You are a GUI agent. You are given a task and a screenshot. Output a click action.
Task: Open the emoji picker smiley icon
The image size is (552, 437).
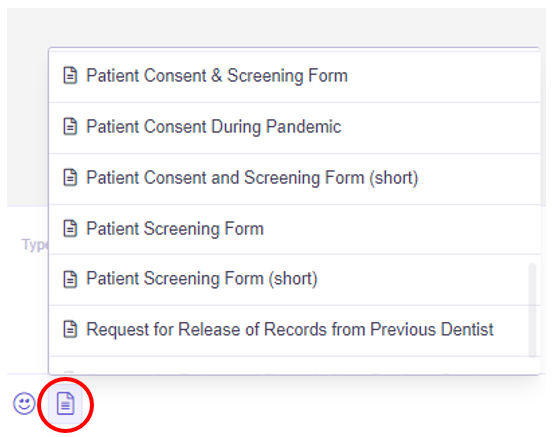24,403
